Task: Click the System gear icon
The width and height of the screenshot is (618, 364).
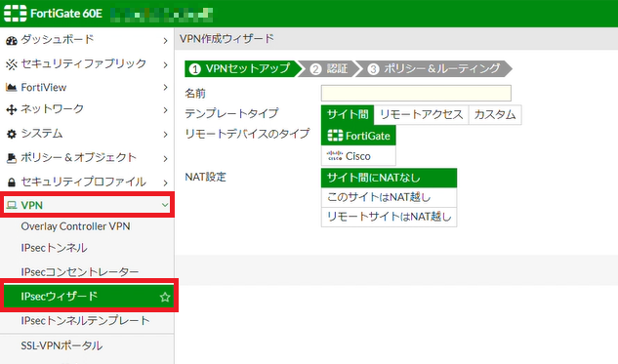Action: (x=12, y=134)
